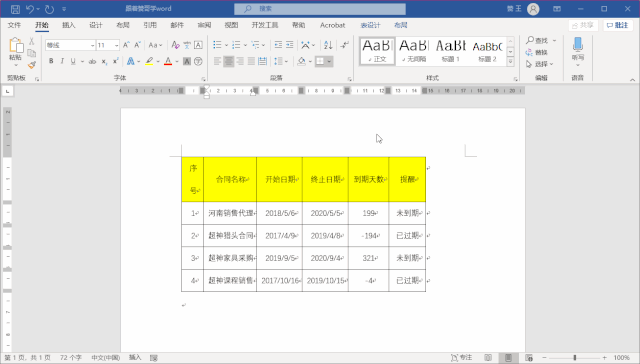Decrease font size with shrink font icon
This screenshot has width=640, height=364.
pyautogui.click(x=137, y=45)
